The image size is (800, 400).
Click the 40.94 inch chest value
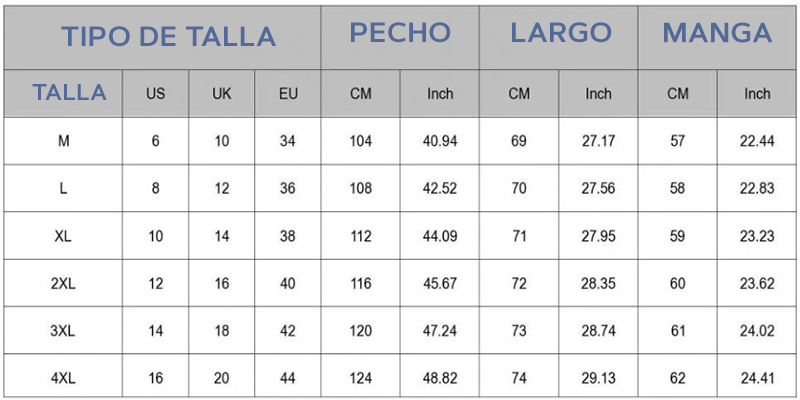pos(440,141)
